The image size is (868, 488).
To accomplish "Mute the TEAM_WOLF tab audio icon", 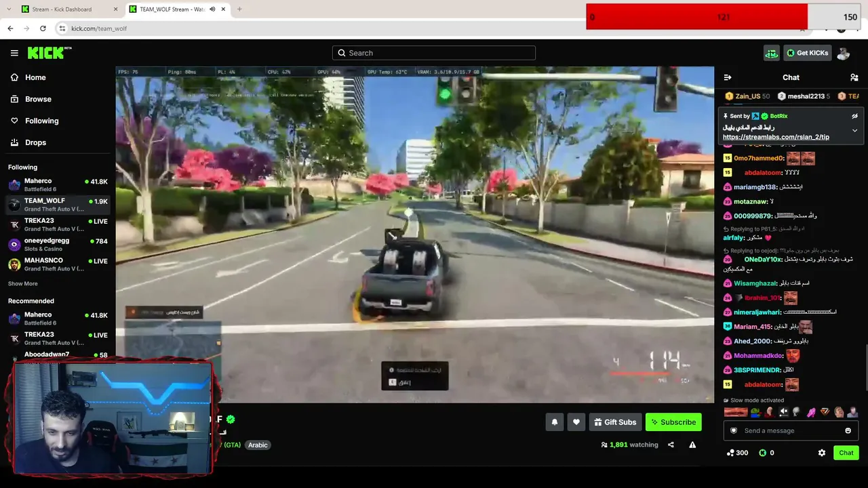I will point(212,9).
